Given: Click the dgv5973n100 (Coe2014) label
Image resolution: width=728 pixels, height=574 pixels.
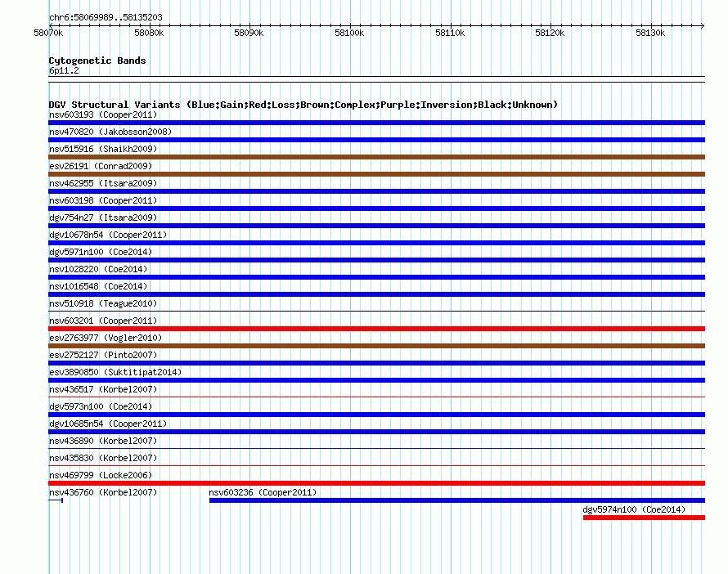Looking at the screenshot, I should point(101,406).
